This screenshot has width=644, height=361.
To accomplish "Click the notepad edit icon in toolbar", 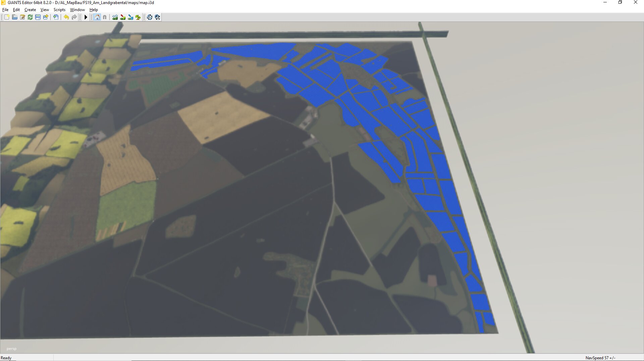I will pyautogui.click(x=22, y=17).
